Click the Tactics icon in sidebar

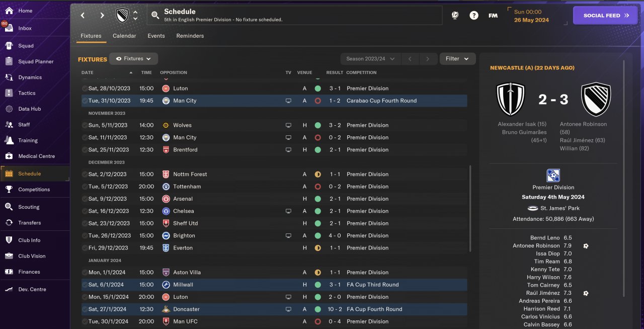(x=9, y=93)
